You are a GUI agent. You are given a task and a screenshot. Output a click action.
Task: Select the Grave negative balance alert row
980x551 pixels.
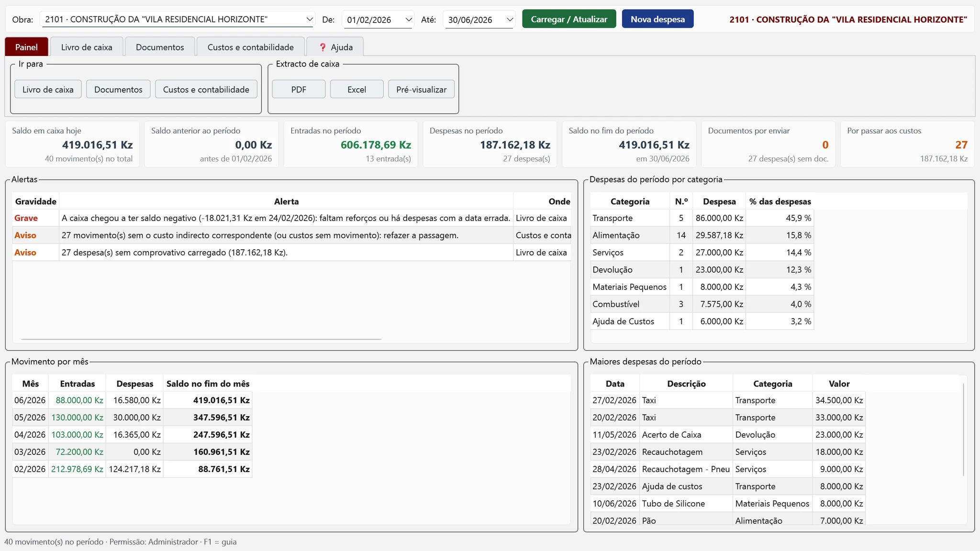click(x=291, y=218)
